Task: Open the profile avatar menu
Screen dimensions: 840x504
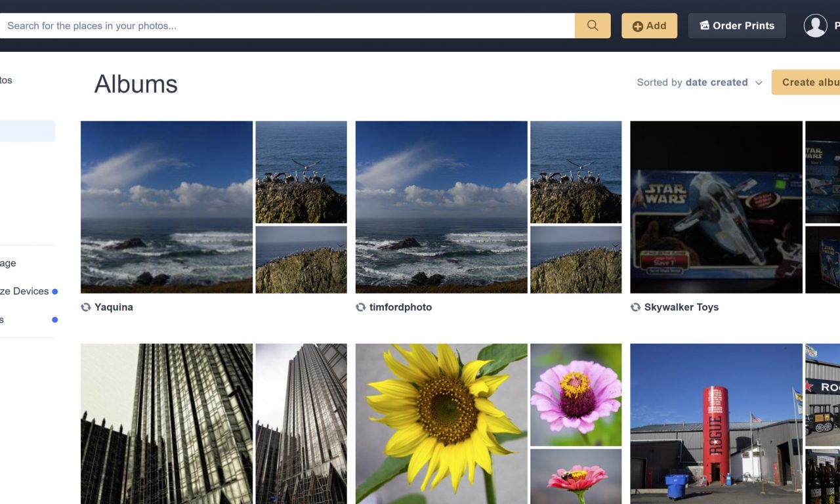Action: click(x=815, y=26)
